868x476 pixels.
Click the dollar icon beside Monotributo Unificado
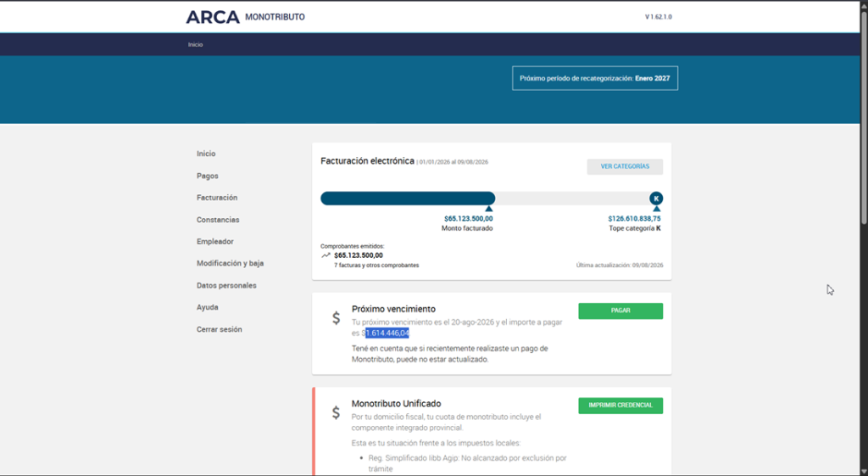coord(336,413)
